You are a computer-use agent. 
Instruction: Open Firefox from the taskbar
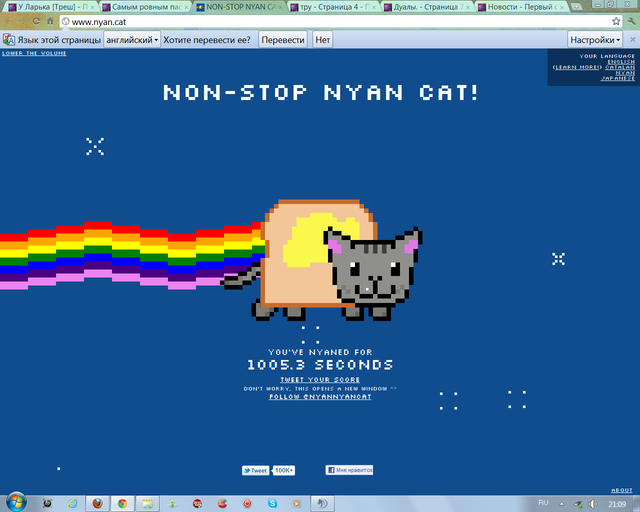click(97, 503)
